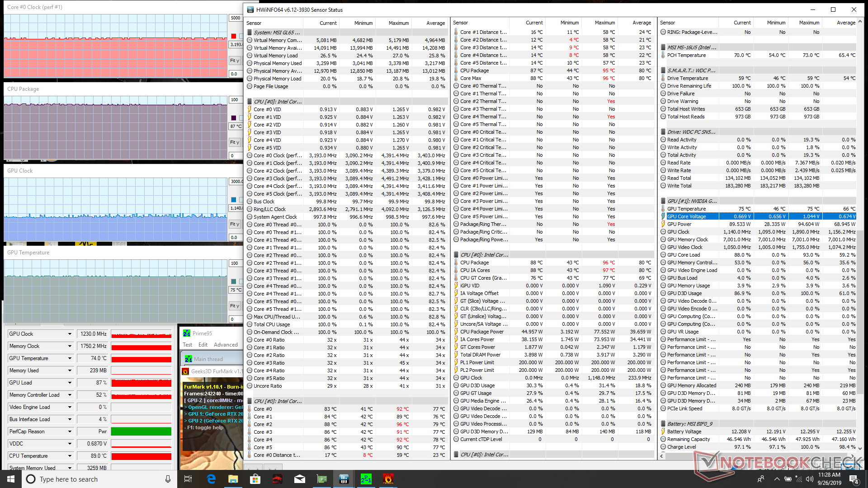
Task: Click the Prime95 icon in taskbar
Action: click(x=366, y=479)
